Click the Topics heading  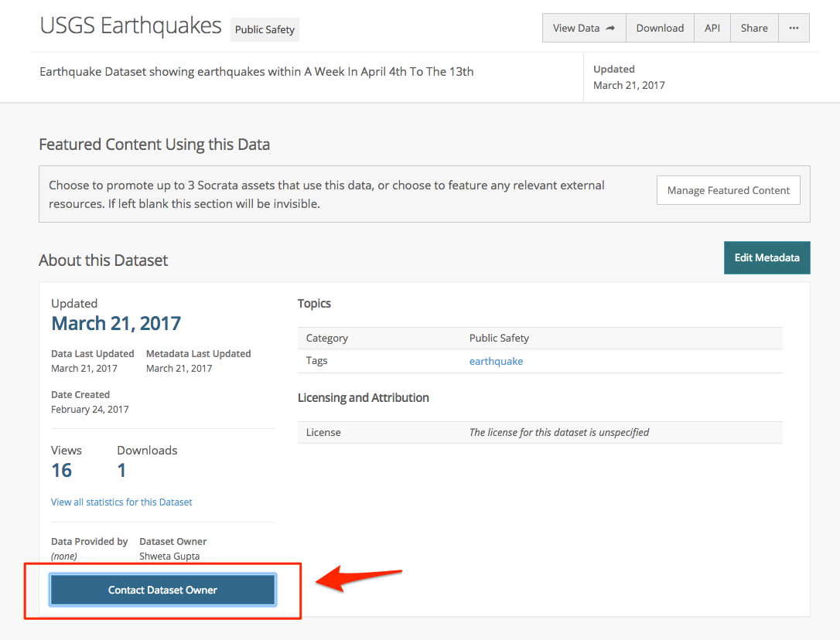315,304
